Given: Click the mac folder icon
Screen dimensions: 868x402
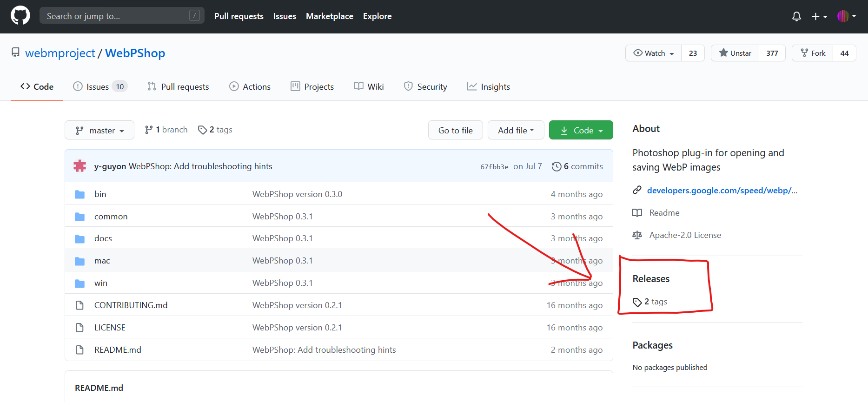Looking at the screenshot, I should click(80, 261).
